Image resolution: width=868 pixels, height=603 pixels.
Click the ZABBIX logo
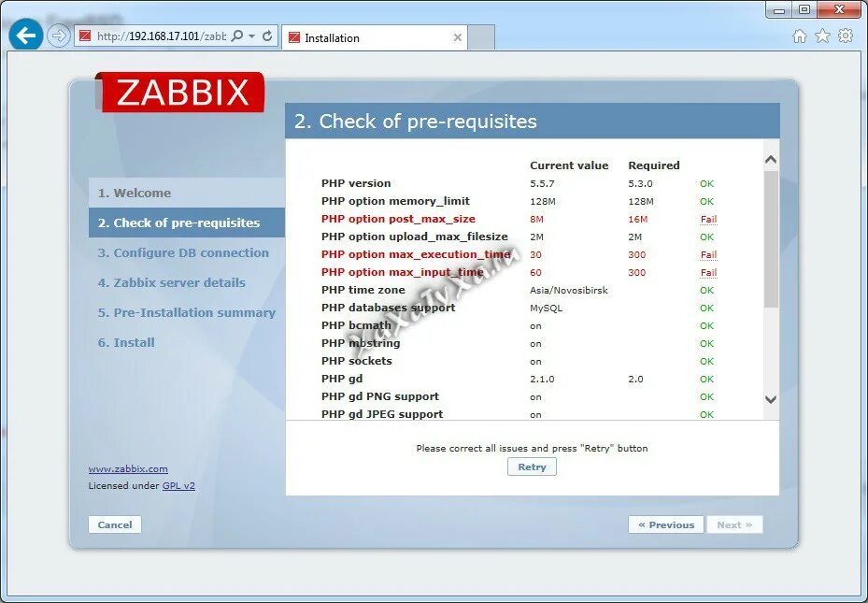point(179,92)
